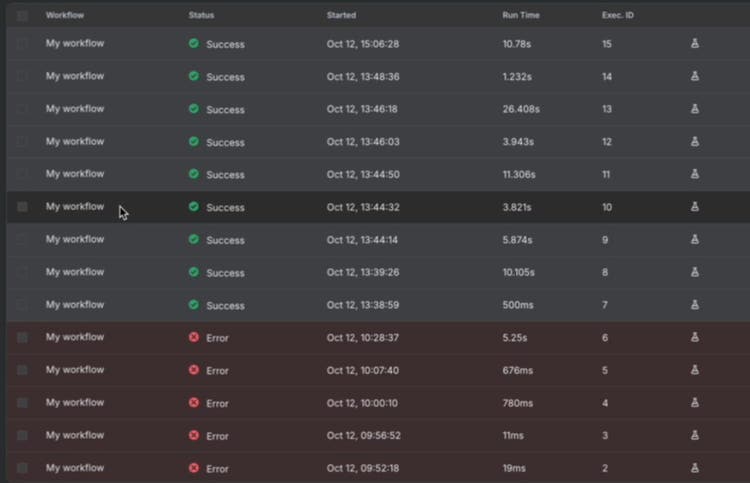Click the Run Time column header
Viewport: 750px width, 483px height.
[x=521, y=15]
